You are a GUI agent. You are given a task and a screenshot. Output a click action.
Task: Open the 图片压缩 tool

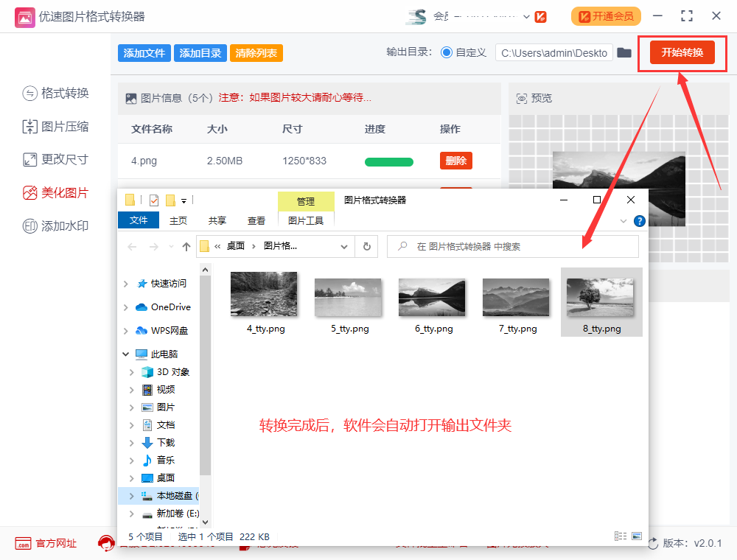(55, 127)
